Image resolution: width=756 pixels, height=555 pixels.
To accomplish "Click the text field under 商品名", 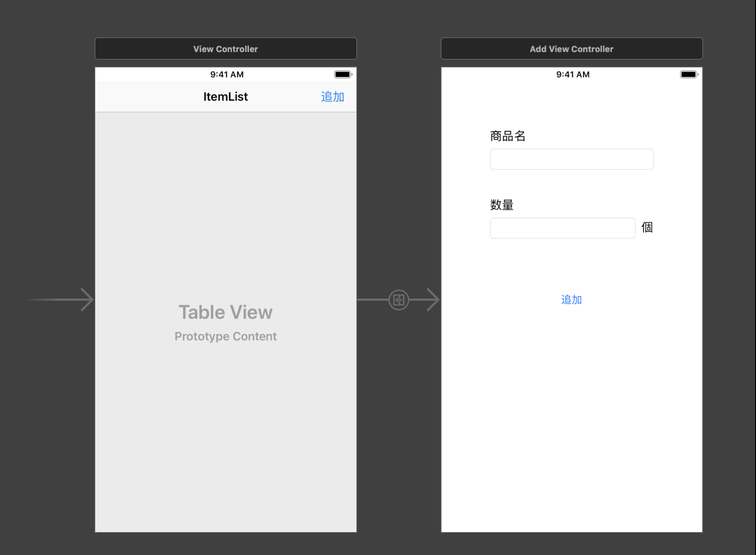I will [x=571, y=159].
